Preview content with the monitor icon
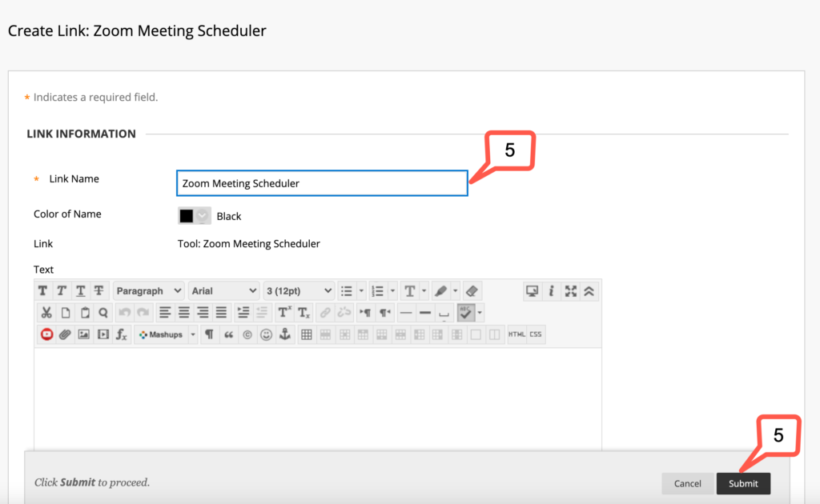Image resolution: width=820 pixels, height=504 pixels. pos(532,291)
